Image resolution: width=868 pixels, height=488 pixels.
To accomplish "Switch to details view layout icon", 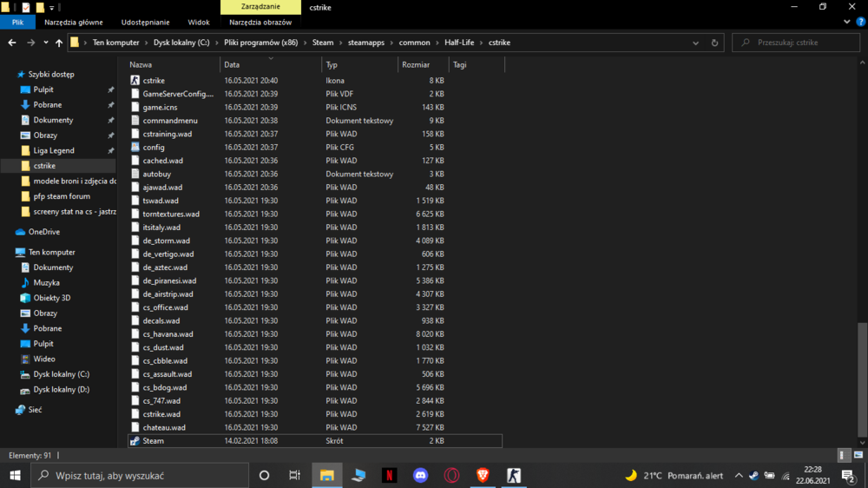I will tap(843, 455).
